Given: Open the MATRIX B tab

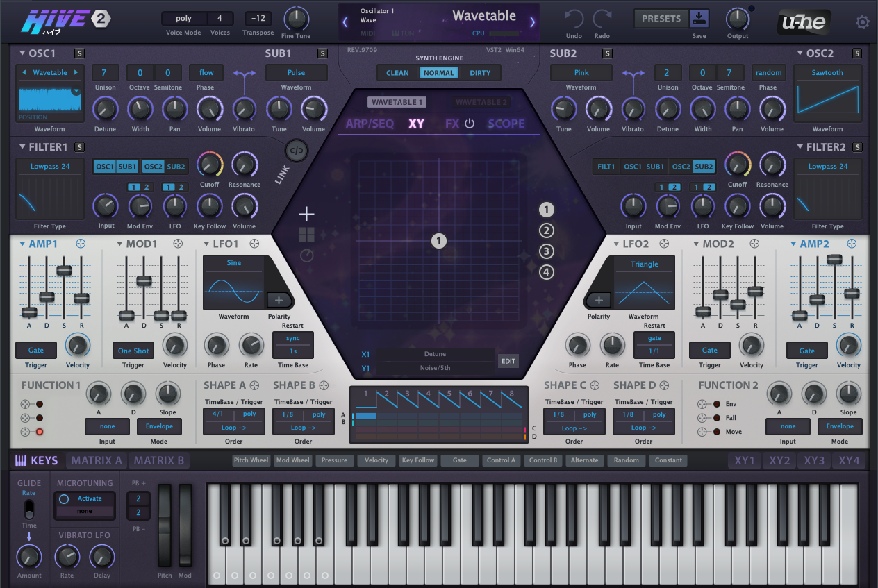Looking at the screenshot, I should pos(159,460).
